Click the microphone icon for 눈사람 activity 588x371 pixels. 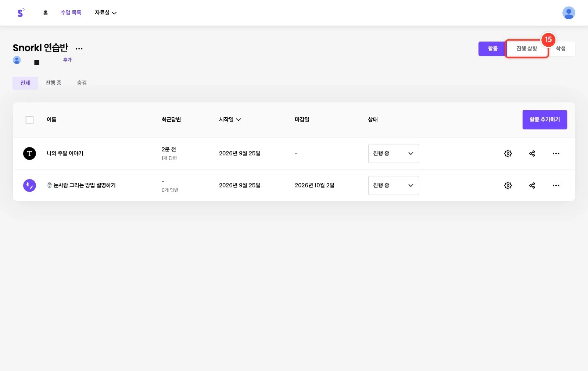tap(29, 185)
